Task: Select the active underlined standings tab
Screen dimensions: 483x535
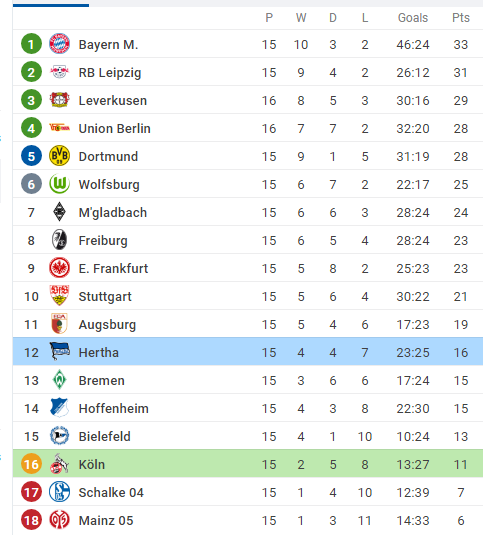Action: [51, 5]
